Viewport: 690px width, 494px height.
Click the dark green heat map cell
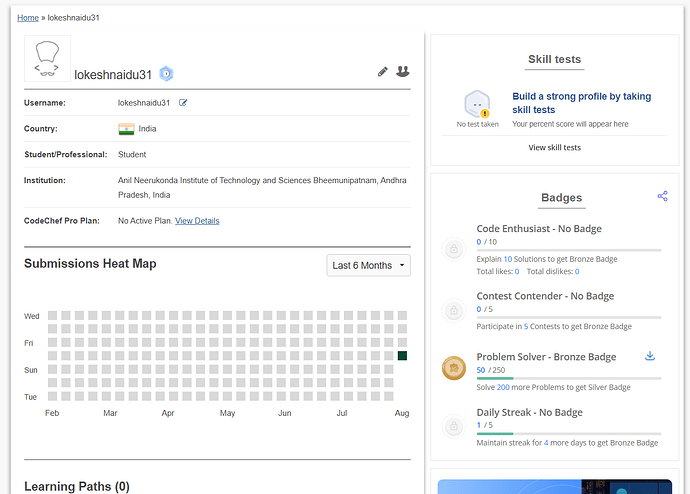click(402, 355)
